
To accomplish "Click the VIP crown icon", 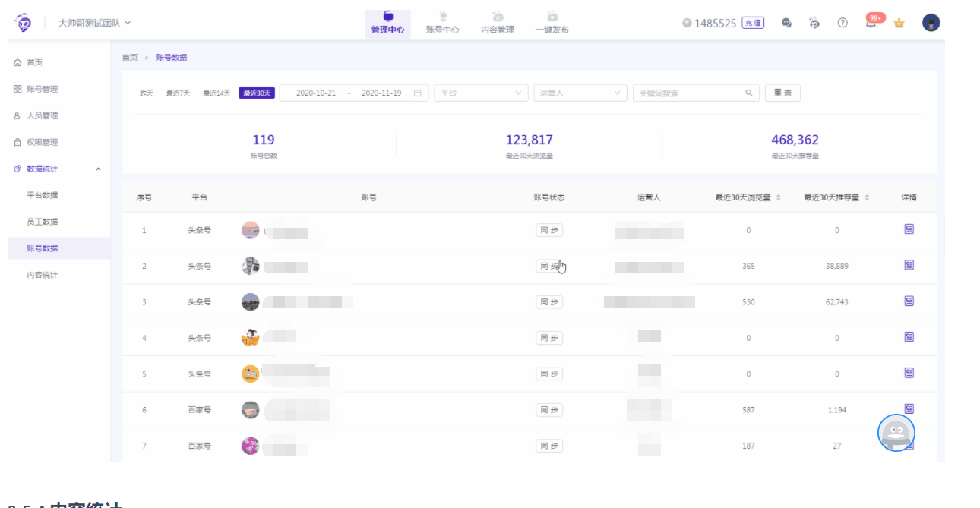I will point(899,23).
